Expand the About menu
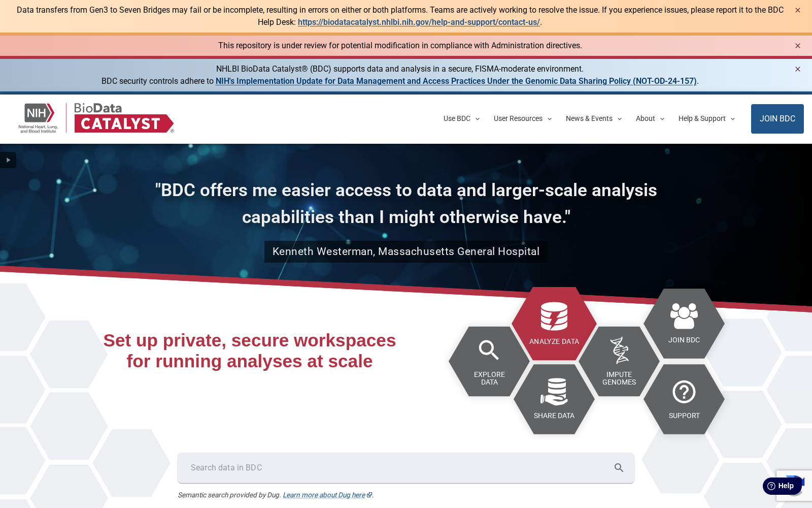The width and height of the screenshot is (812, 508). click(x=650, y=119)
